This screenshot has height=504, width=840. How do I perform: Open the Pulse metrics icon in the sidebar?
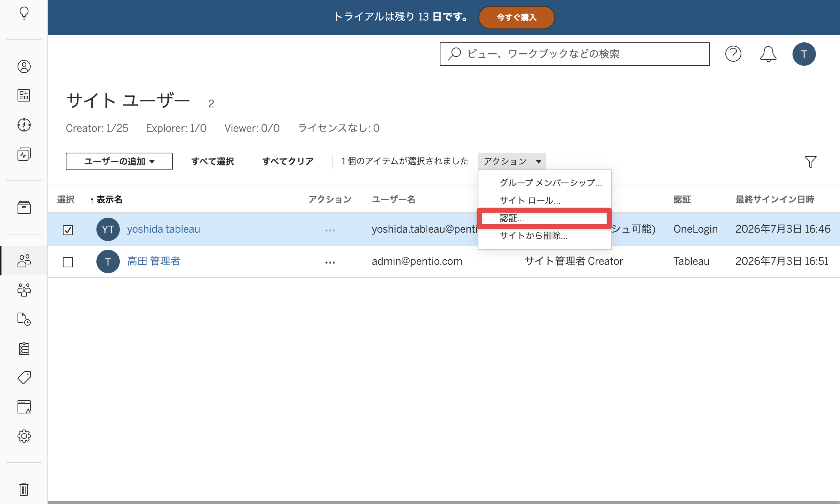click(x=24, y=154)
